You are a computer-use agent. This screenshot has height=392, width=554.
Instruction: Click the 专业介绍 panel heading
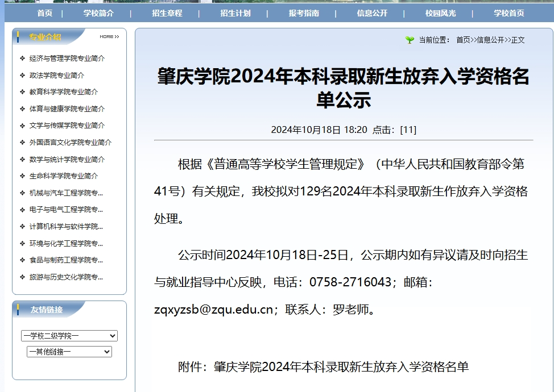click(x=46, y=37)
